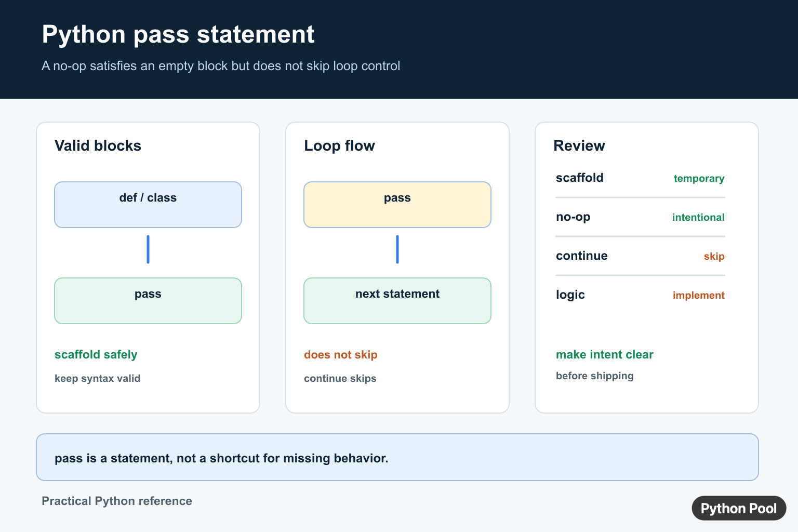Screen dimensions: 798x532
Task: Click the 'Loop flow' heading
Action: [339, 145]
